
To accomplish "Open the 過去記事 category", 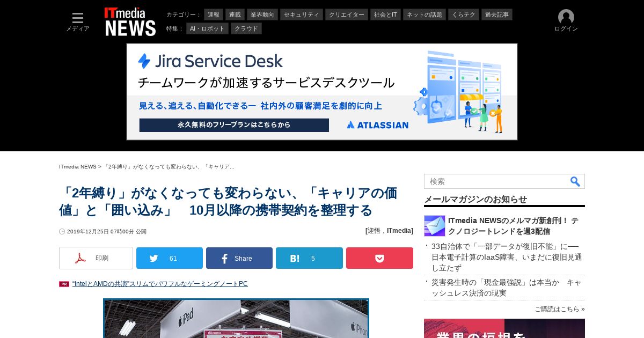I will [497, 14].
